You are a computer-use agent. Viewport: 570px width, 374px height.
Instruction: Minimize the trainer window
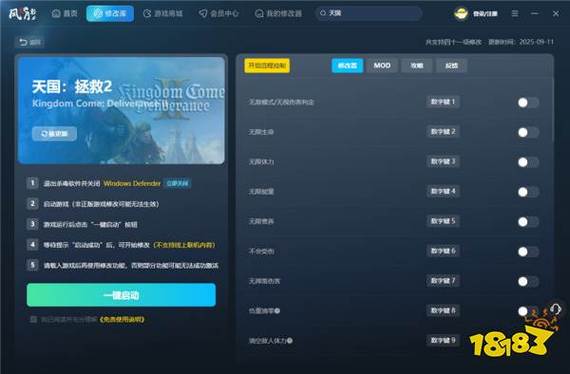tap(535, 13)
